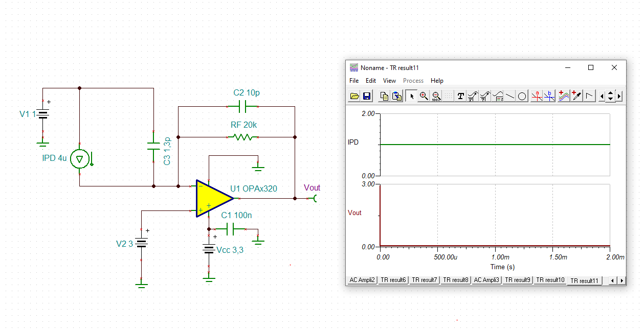Click the left arrow in toolbar
The image size is (644, 330).
click(602, 96)
